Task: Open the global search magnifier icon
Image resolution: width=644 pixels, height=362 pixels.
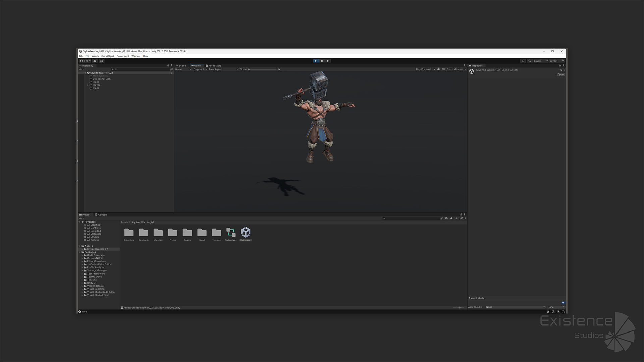Action: [530, 61]
